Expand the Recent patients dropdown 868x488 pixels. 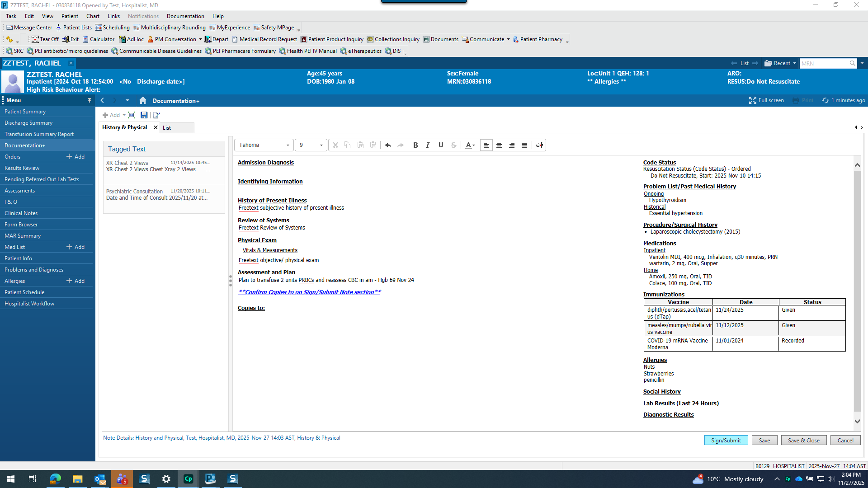794,63
